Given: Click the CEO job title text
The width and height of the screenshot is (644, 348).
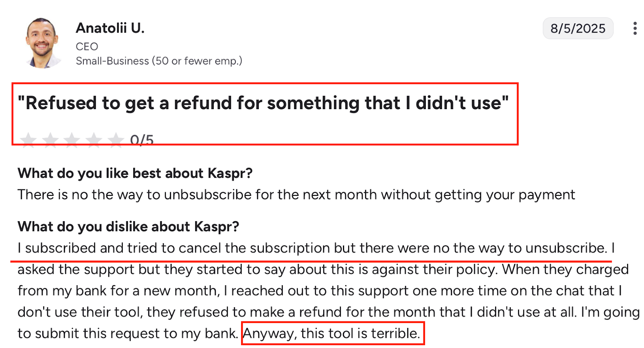Looking at the screenshot, I should (87, 46).
